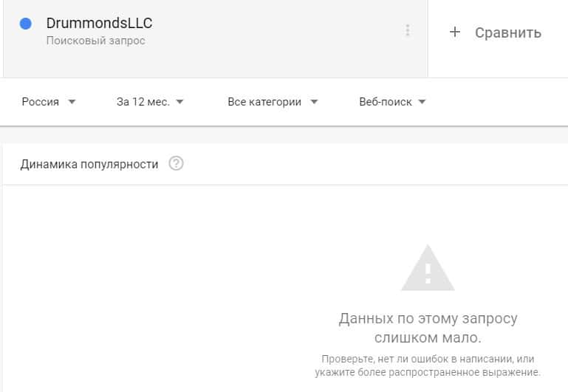Screen dimensions: 568x392
Task: Open the За 12 мес. time range dropdown
Action: pos(150,102)
